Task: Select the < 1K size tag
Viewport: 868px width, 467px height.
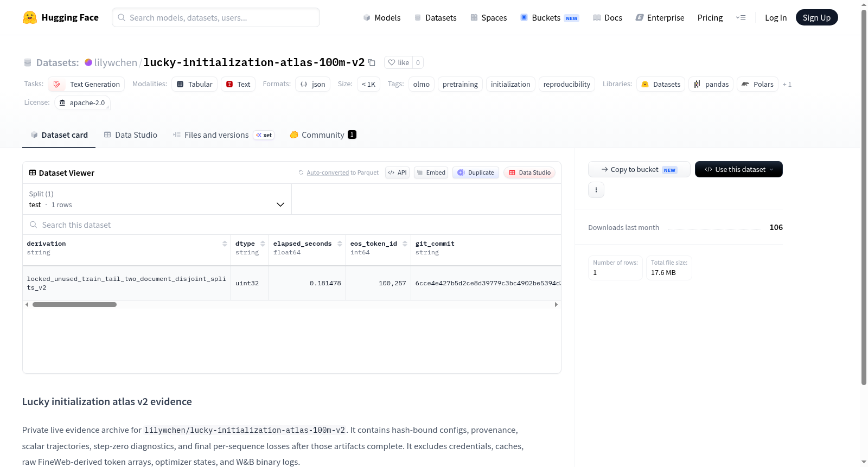Action: (x=368, y=84)
